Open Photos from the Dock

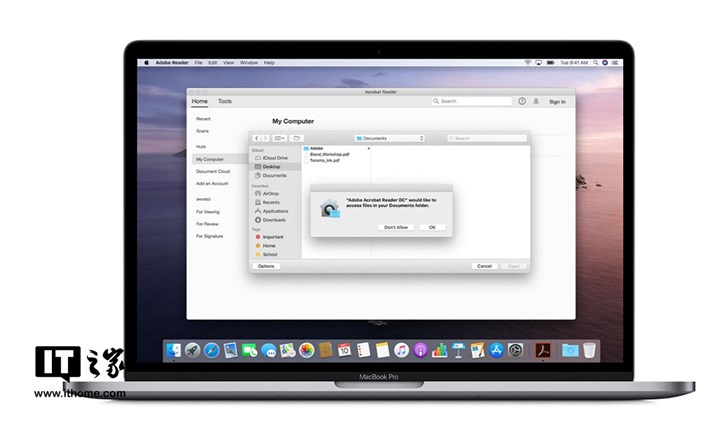tap(306, 350)
